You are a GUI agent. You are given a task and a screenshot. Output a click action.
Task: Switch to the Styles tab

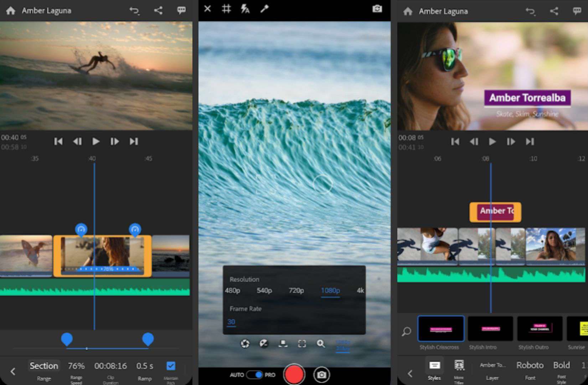(434, 365)
